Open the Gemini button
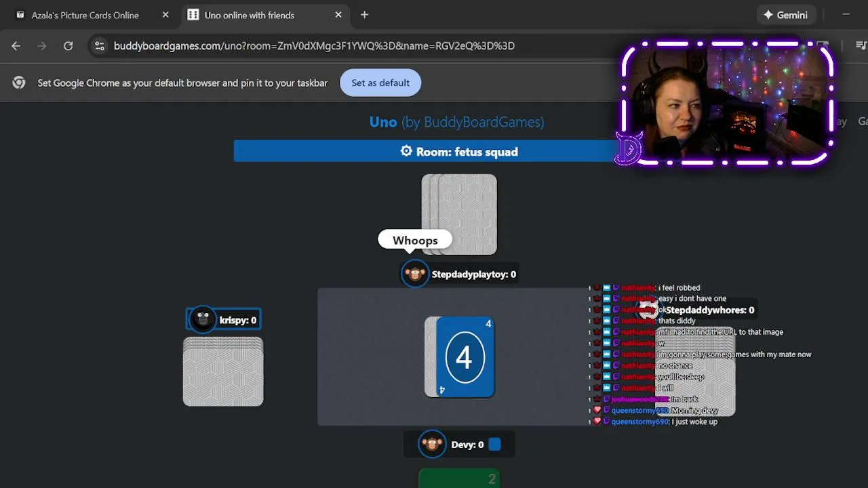The width and height of the screenshot is (868, 488). tap(786, 15)
